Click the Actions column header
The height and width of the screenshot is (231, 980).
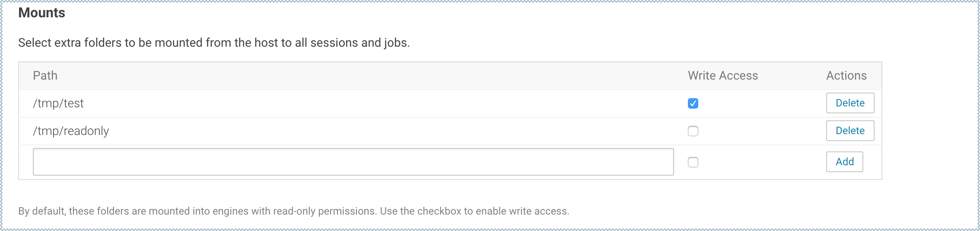click(846, 76)
